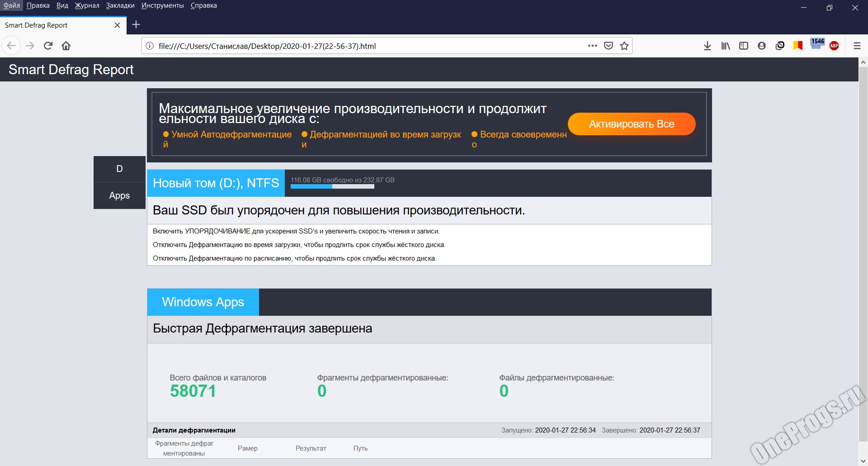Click the Рамер column header
Screen dimensions: 868x466
(248, 448)
